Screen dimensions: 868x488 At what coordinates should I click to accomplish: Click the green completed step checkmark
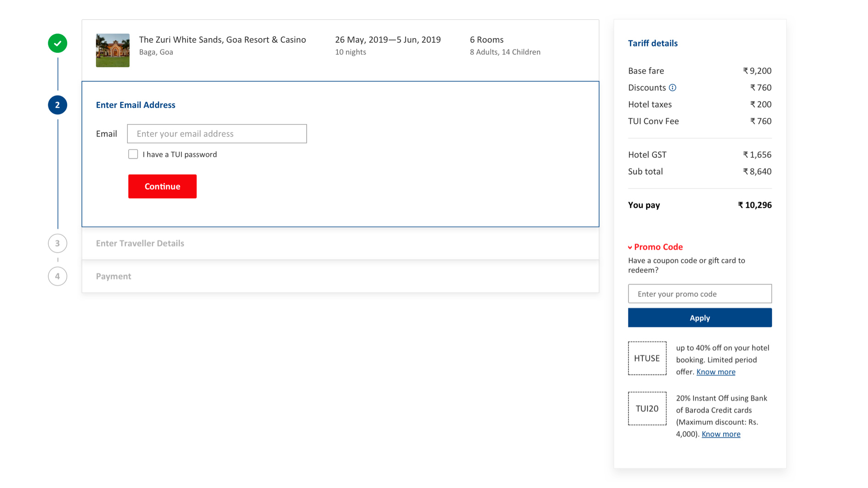(x=57, y=43)
